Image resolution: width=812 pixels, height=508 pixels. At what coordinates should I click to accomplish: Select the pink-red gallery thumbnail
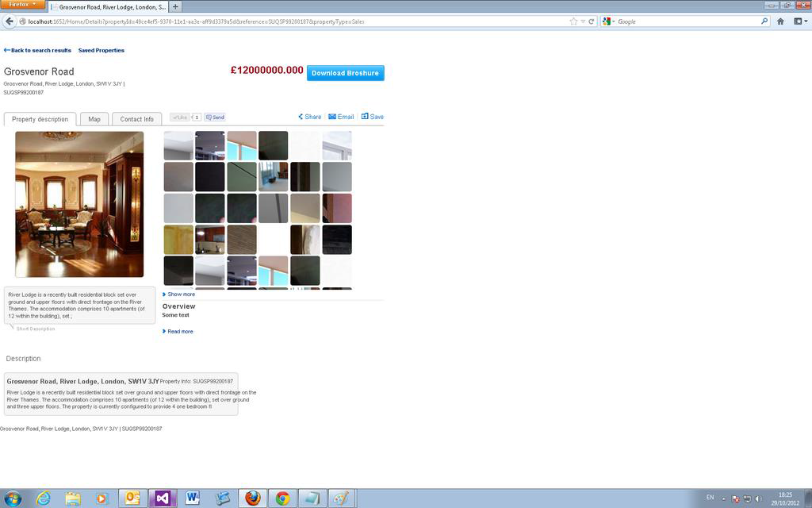(x=337, y=209)
